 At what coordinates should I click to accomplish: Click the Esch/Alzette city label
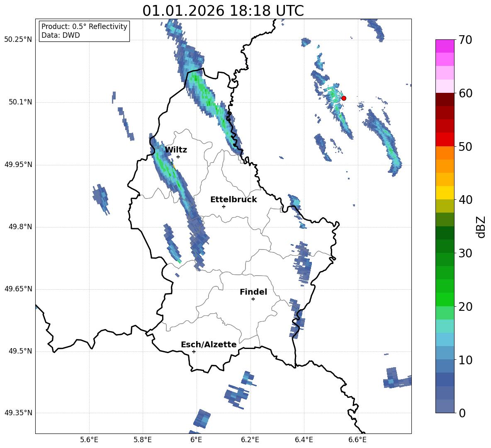click(x=209, y=344)
